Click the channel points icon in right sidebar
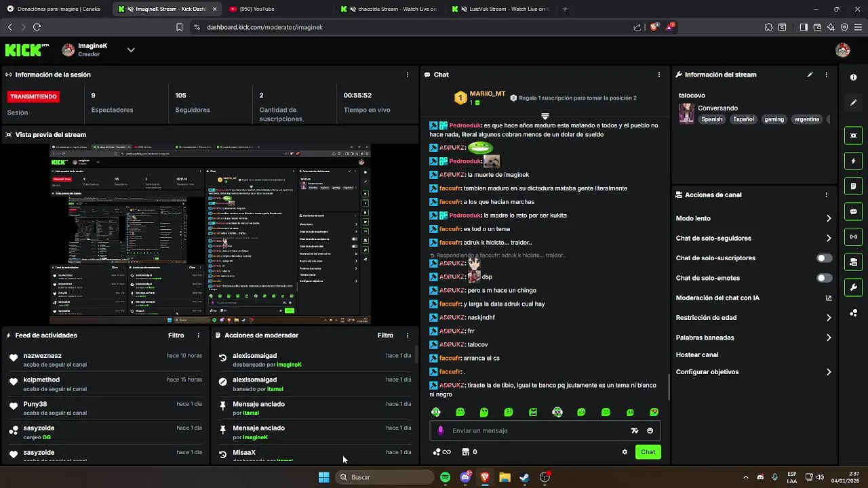This screenshot has width=868, height=488. (853, 312)
